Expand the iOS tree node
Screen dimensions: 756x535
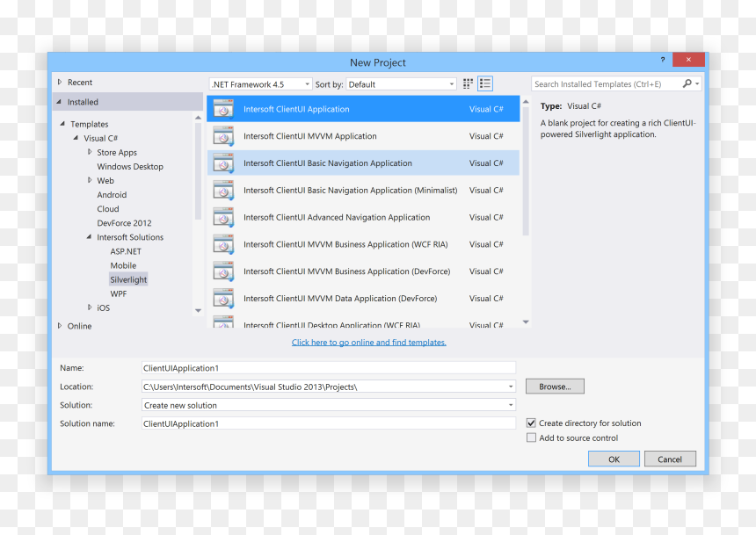(90, 307)
